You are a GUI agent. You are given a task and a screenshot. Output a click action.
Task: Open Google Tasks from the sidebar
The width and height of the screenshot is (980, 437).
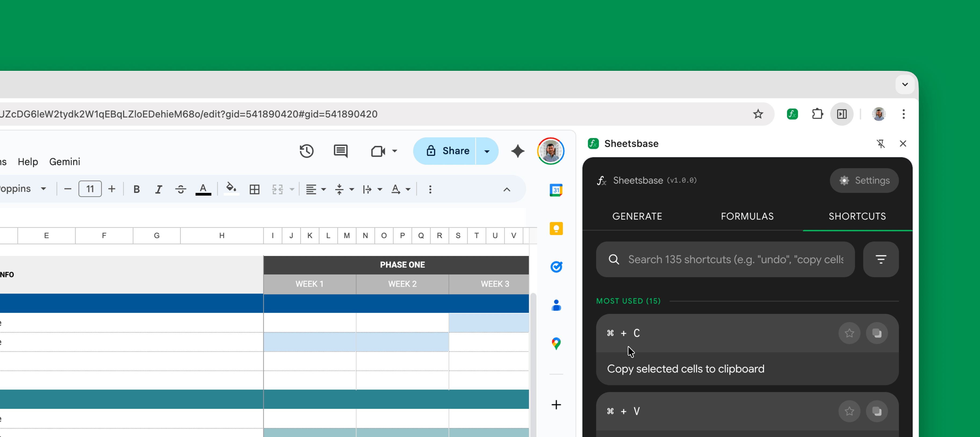(556, 267)
